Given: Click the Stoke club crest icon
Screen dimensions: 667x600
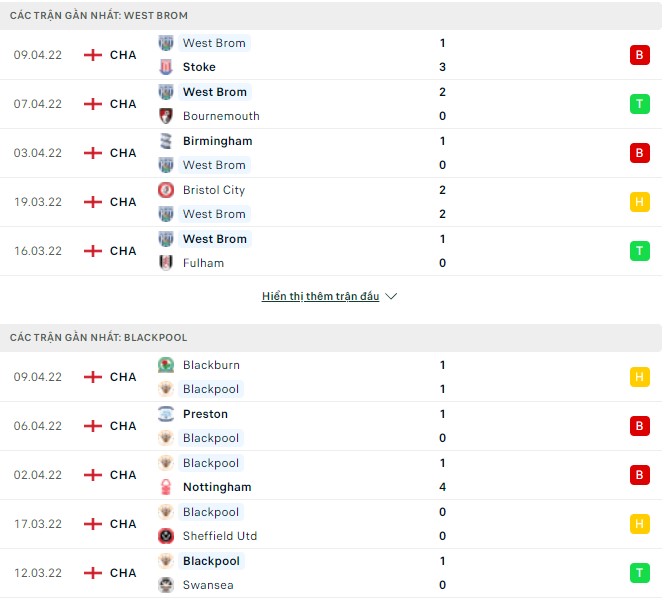Looking at the screenshot, I should tap(166, 67).
